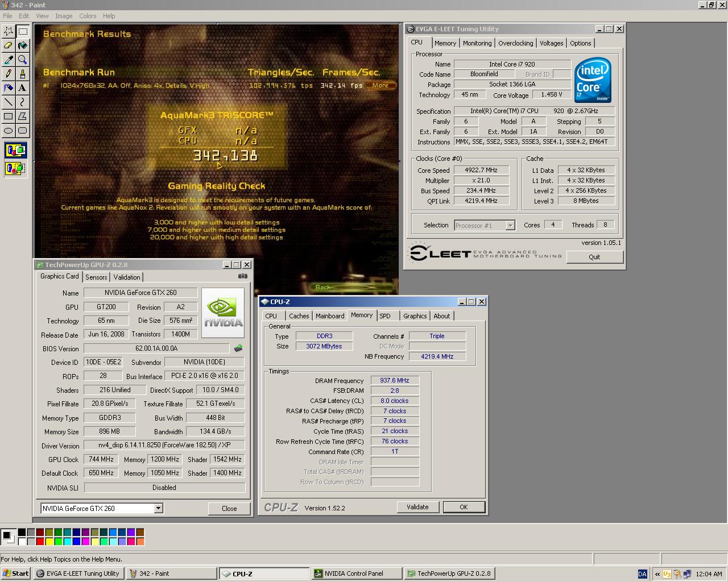Screen dimensions: 728x582
Task: Select the Pencil tool
Action: coord(9,74)
